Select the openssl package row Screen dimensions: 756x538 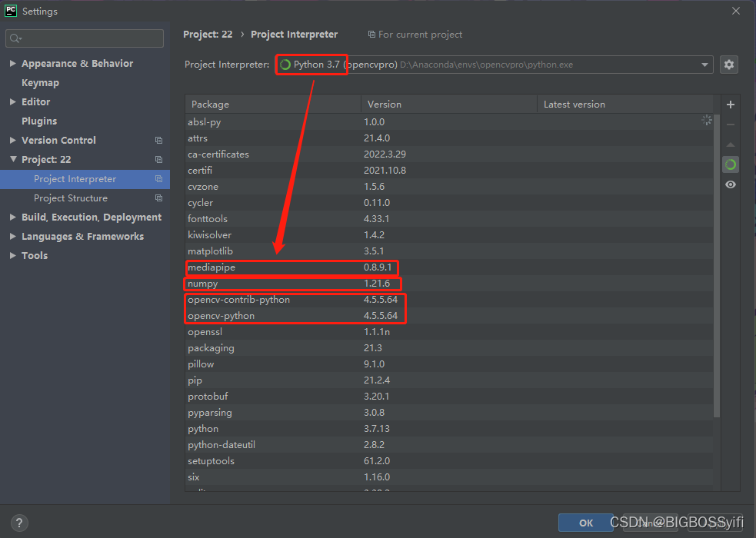[x=449, y=332]
